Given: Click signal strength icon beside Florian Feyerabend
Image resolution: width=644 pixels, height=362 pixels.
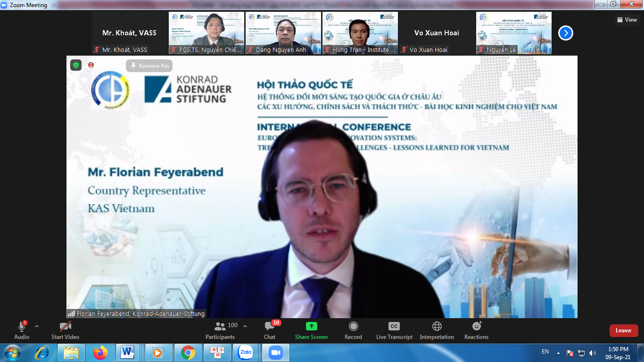Looking at the screenshot, I should coord(71,313).
